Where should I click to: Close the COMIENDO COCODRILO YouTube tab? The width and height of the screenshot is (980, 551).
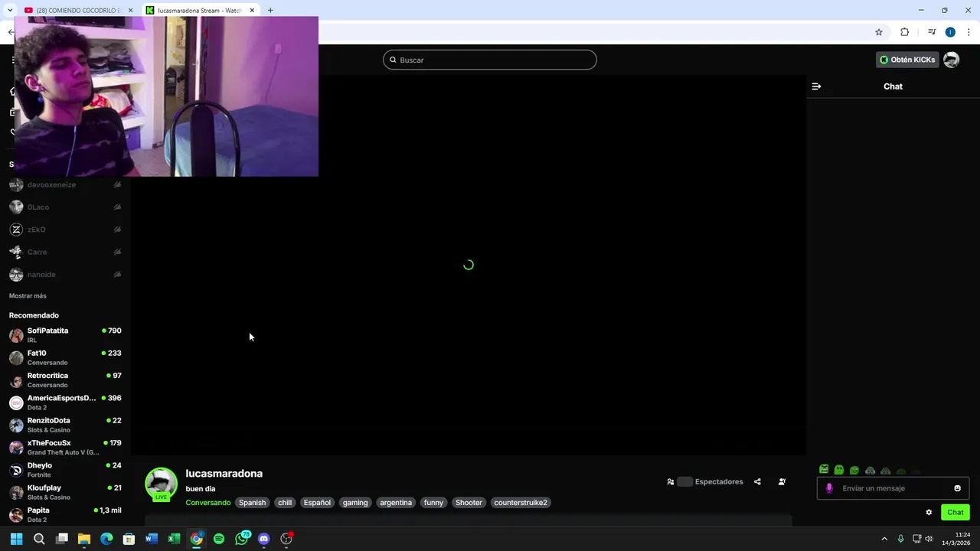pyautogui.click(x=130, y=10)
